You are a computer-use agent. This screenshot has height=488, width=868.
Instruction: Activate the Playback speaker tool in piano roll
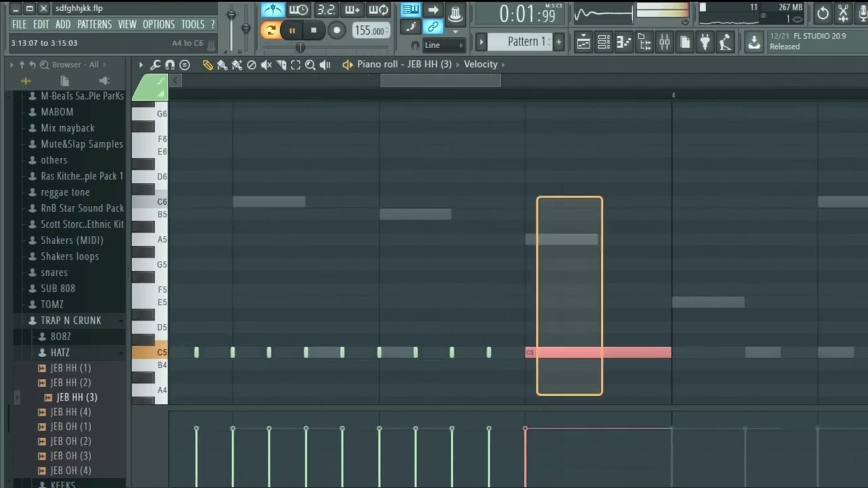pos(325,65)
